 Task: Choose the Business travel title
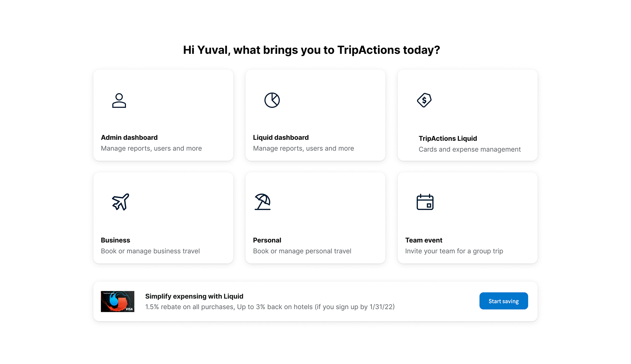click(x=115, y=240)
